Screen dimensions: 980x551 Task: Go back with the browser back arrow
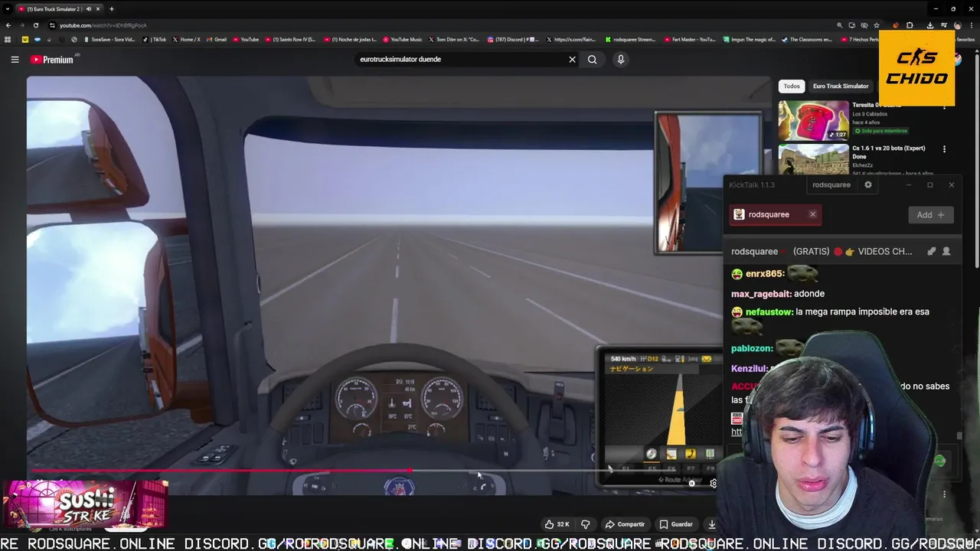tap(8, 25)
